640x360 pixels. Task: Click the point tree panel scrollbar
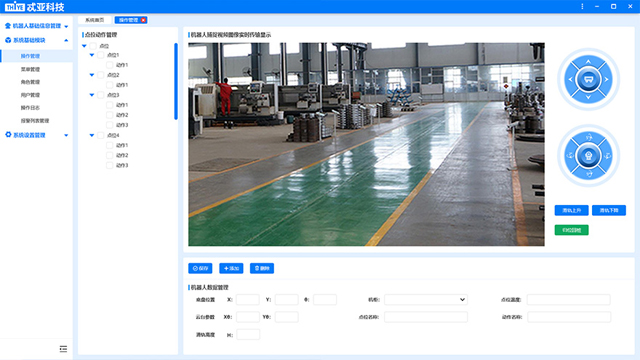(x=176, y=82)
